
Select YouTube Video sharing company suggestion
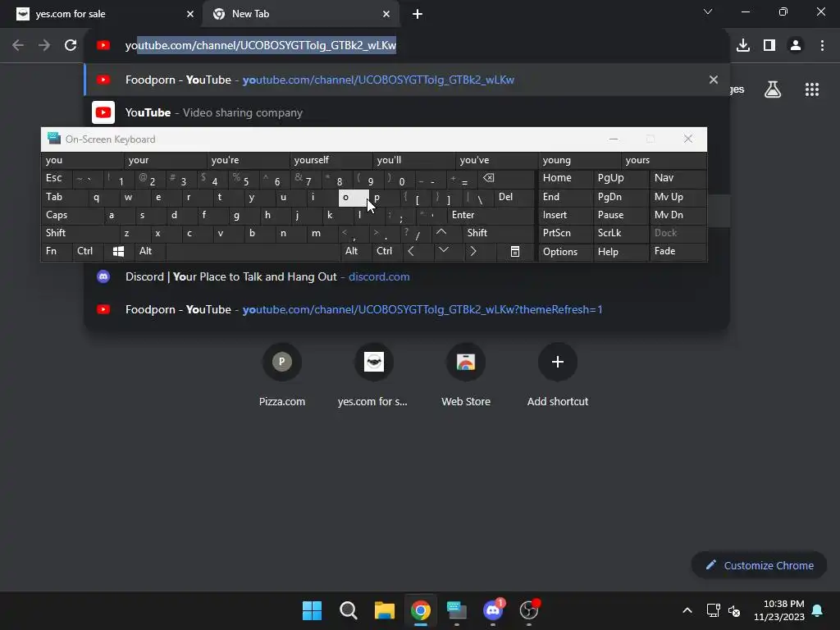[407, 112]
